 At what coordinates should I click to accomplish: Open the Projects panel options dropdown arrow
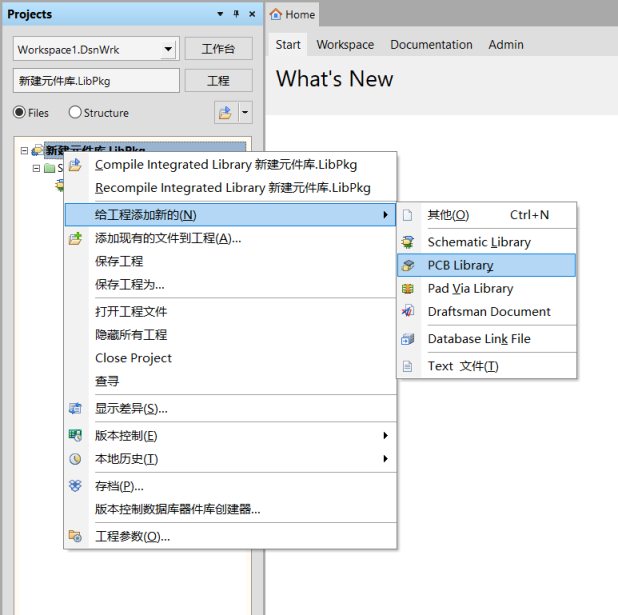pyautogui.click(x=220, y=14)
